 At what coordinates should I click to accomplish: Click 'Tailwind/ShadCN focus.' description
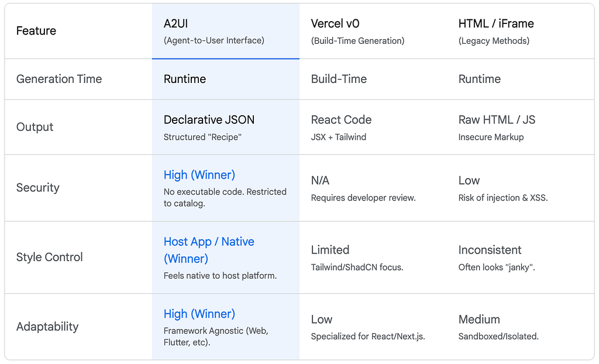pyautogui.click(x=357, y=267)
